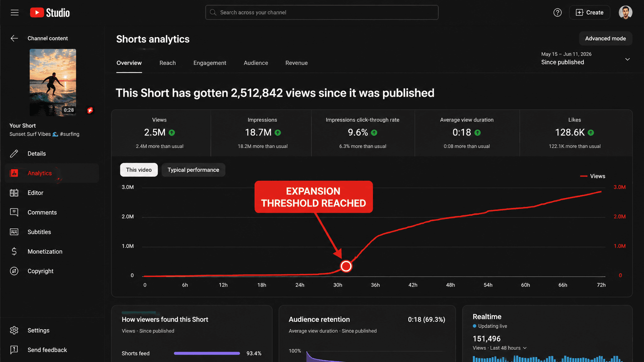Viewport: 644px width, 362px height.
Task: Open Send feedback link
Action: tap(52, 350)
